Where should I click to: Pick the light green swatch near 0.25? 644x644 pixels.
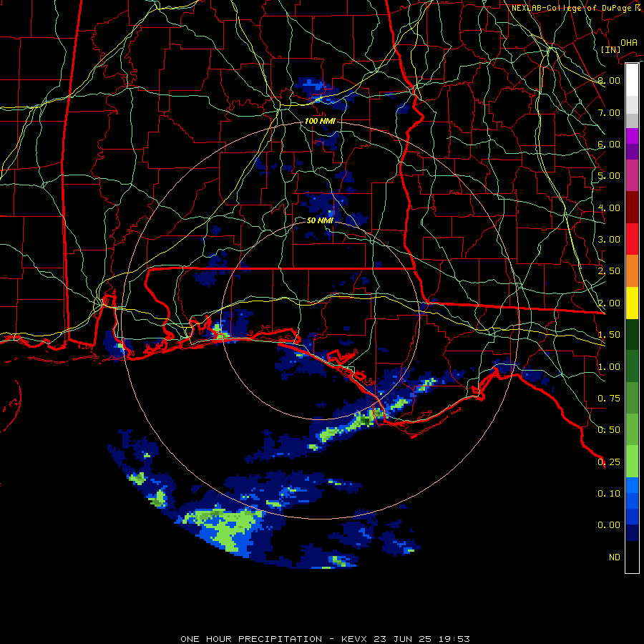click(632, 462)
